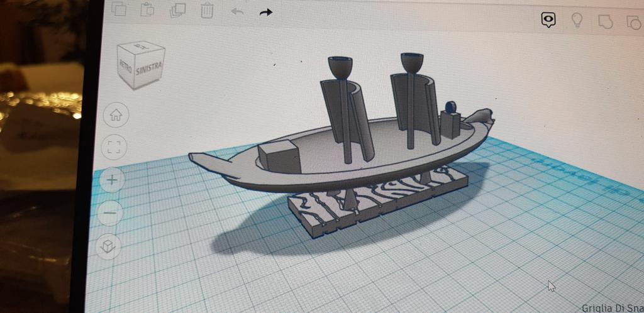Select the box at the boat's stern

(279, 156)
